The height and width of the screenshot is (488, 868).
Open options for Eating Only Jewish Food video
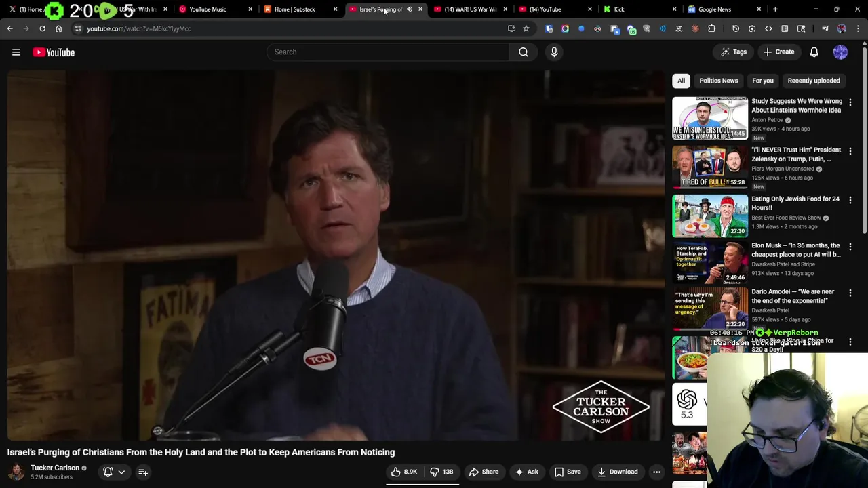pyautogui.click(x=850, y=200)
